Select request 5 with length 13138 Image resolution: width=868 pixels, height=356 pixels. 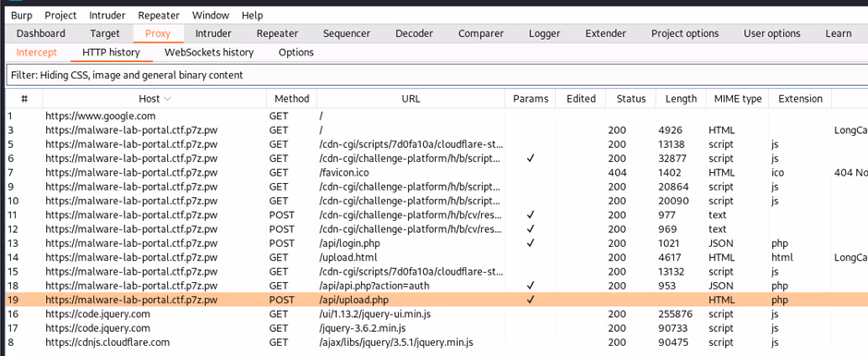coord(436,144)
